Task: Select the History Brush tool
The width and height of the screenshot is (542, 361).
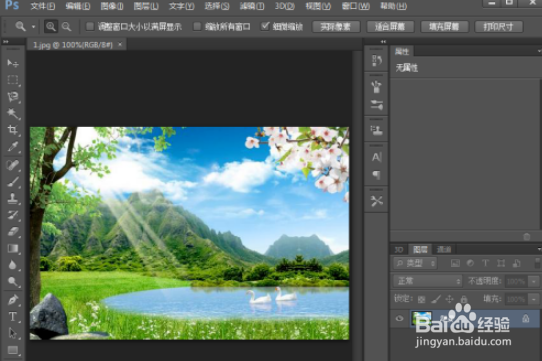Action: (13, 215)
